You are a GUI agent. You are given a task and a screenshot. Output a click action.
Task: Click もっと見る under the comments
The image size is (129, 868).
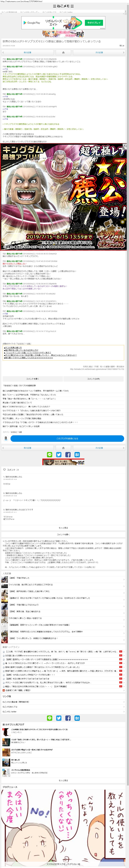[63, 528]
